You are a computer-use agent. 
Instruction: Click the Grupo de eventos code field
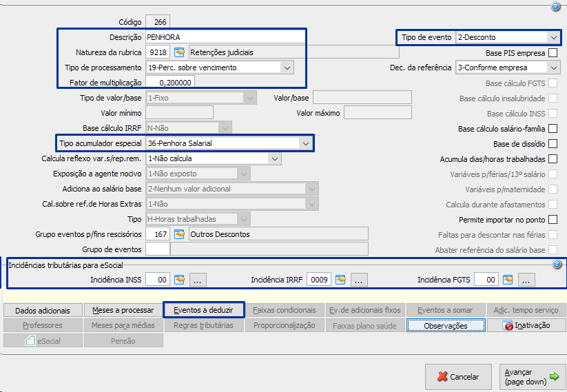158,249
